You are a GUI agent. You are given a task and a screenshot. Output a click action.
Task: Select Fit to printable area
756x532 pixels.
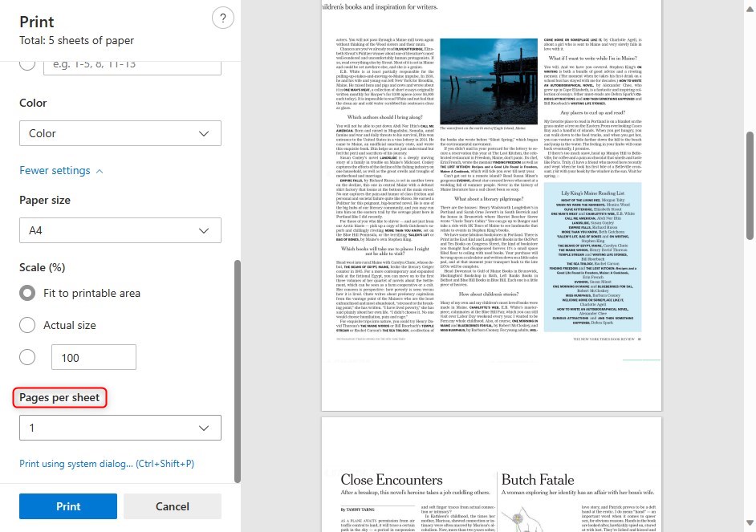27,293
